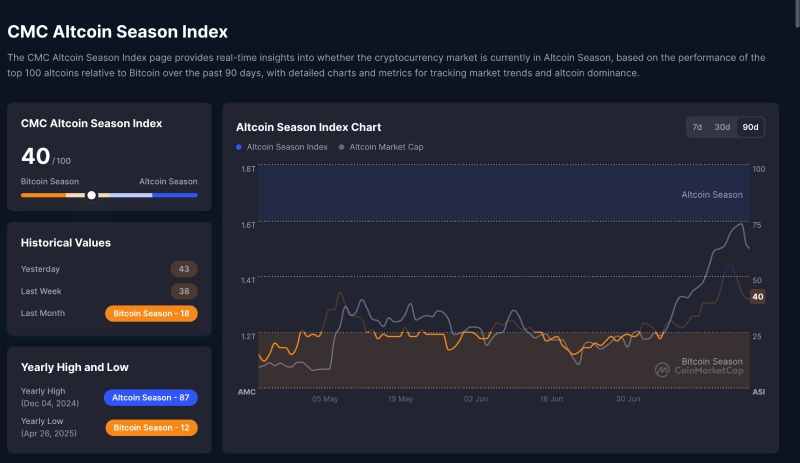Click the Altcoin Season slider label
The image size is (800, 463).
click(x=168, y=181)
